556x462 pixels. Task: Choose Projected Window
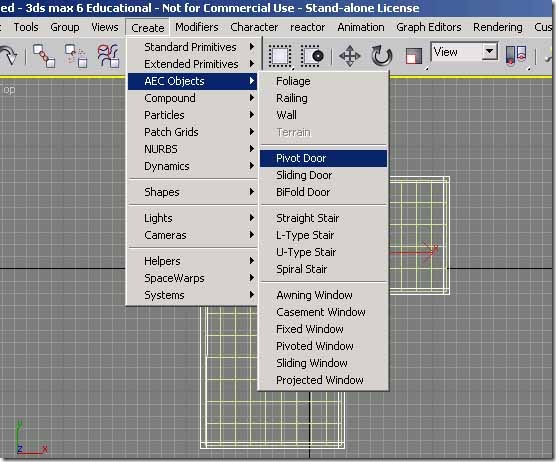(323, 380)
